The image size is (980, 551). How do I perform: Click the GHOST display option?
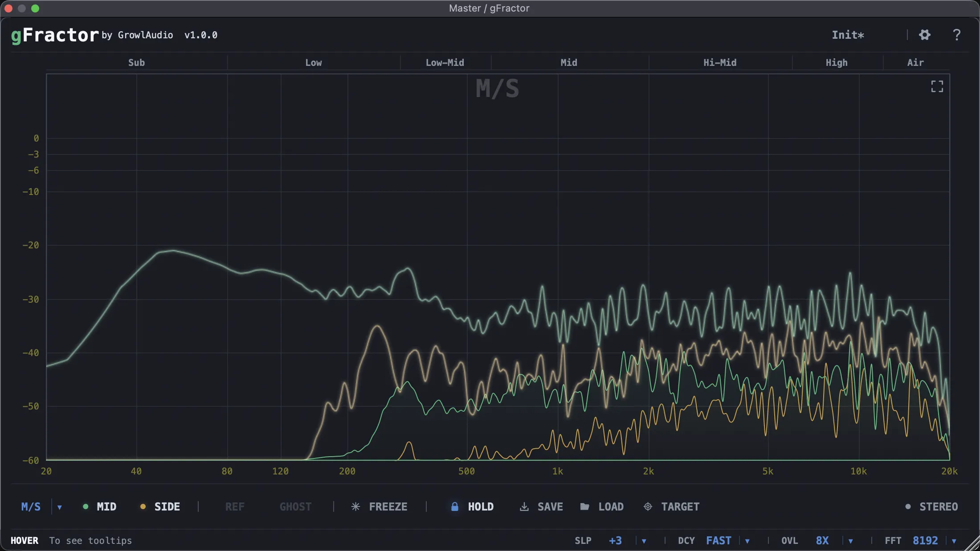[x=295, y=506]
